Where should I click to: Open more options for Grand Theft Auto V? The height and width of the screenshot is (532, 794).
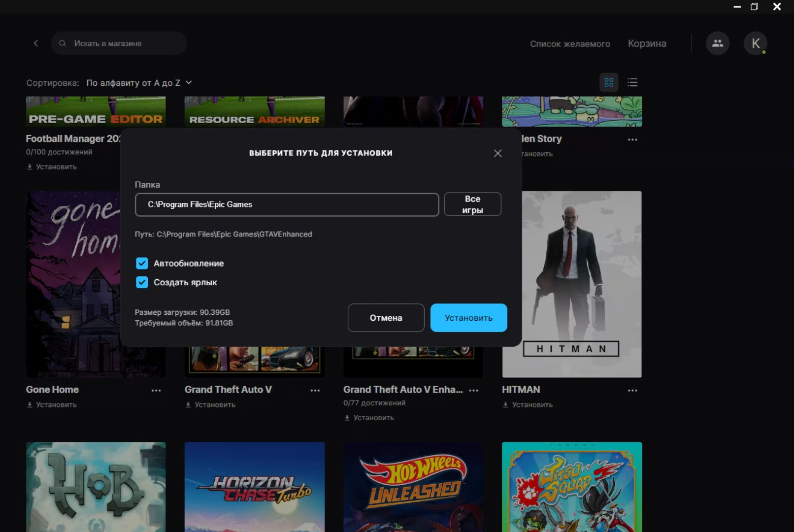tap(315, 391)
